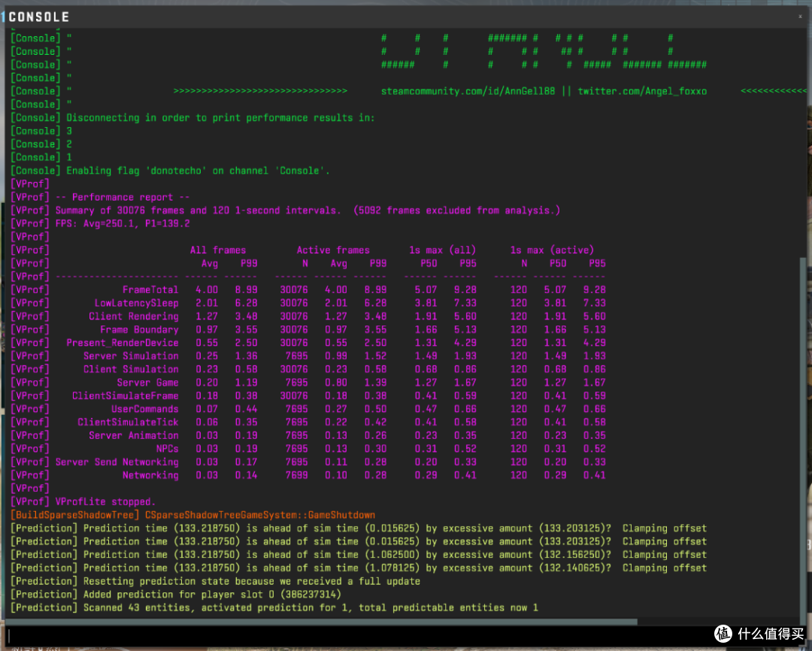The image size is (812, 651).
Task: Click 'Disconnecting in order to print performance results' line
Action: tap(192, 118)
